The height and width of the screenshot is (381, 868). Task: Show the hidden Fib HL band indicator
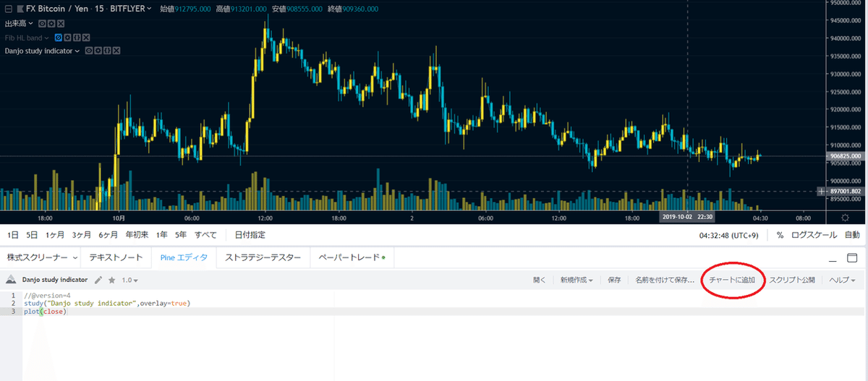(x=57, y=38)
